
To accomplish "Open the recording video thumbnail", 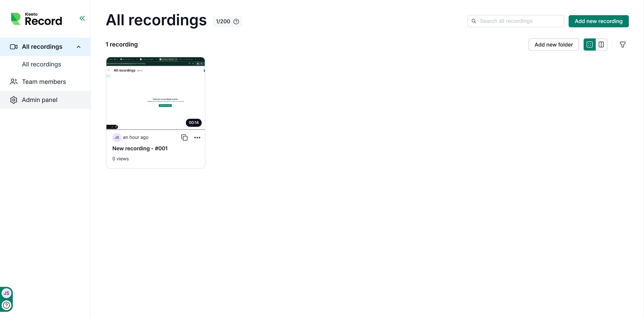I will pyautogui.click(x=155, y=93).
